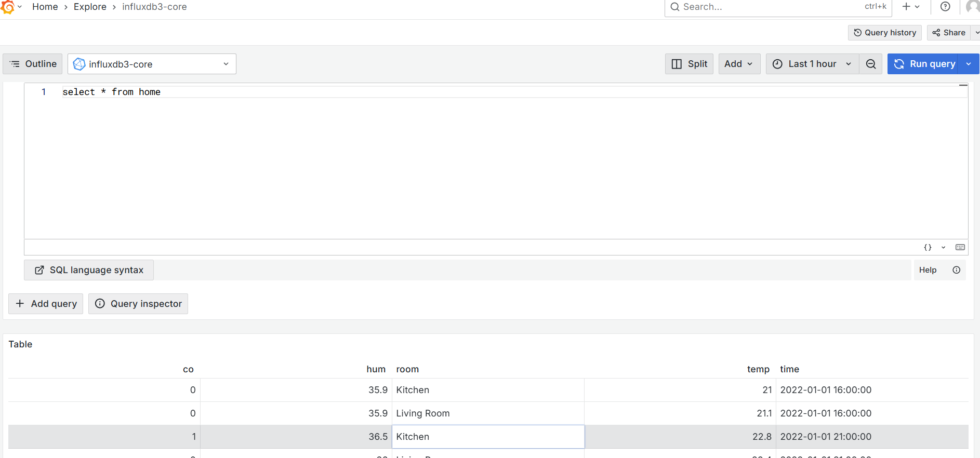The height and width of the screenshot is (458, 980).
Task: Open the influxdb3-core data source picker
Action: pyautogui.click(x=152, y=64)
